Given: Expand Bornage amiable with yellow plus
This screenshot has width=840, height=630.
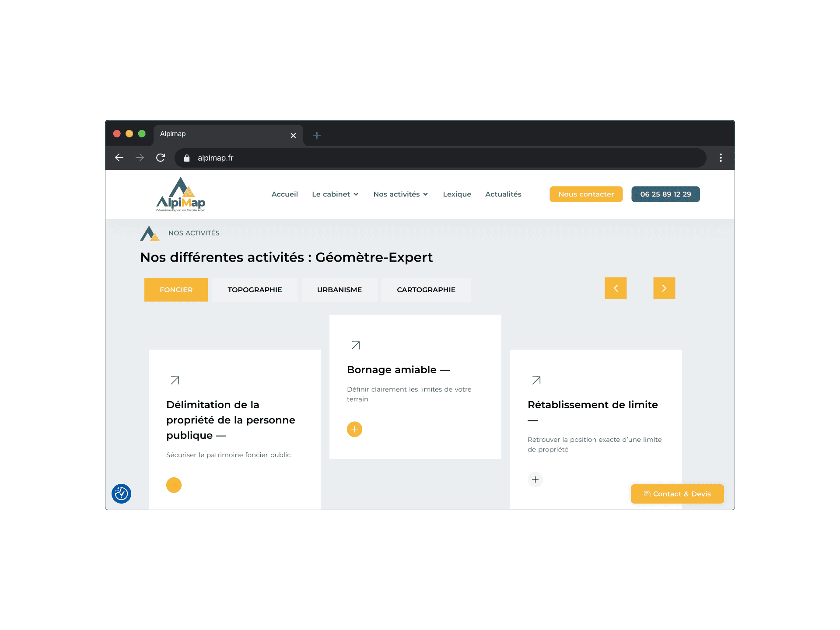Looking at the screenshot, I should pos(354,429).
